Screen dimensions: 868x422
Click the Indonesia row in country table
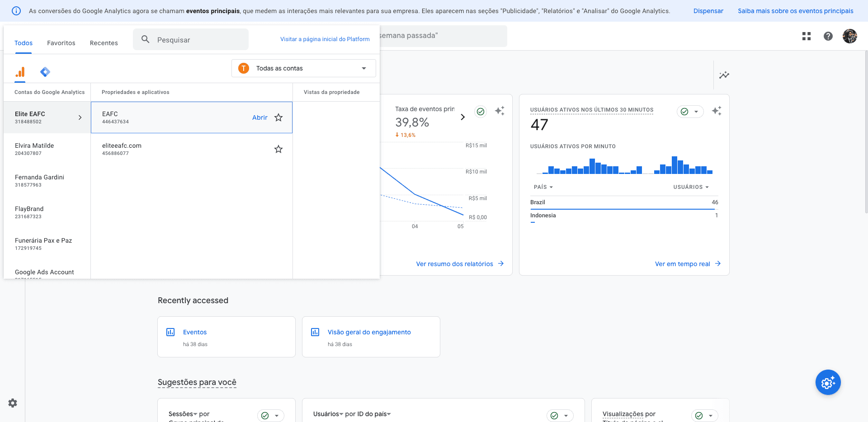point(624,216)
